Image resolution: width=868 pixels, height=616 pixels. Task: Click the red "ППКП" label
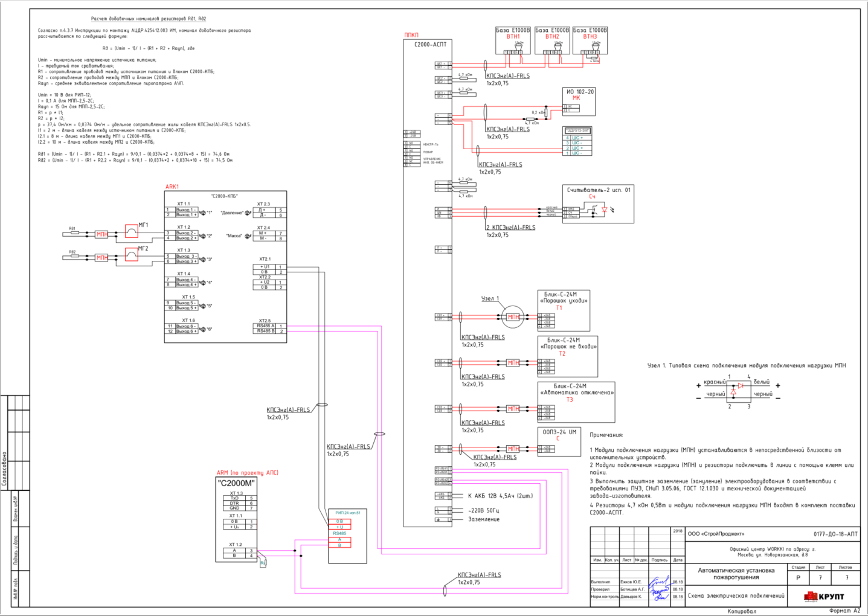click(411, 35)
